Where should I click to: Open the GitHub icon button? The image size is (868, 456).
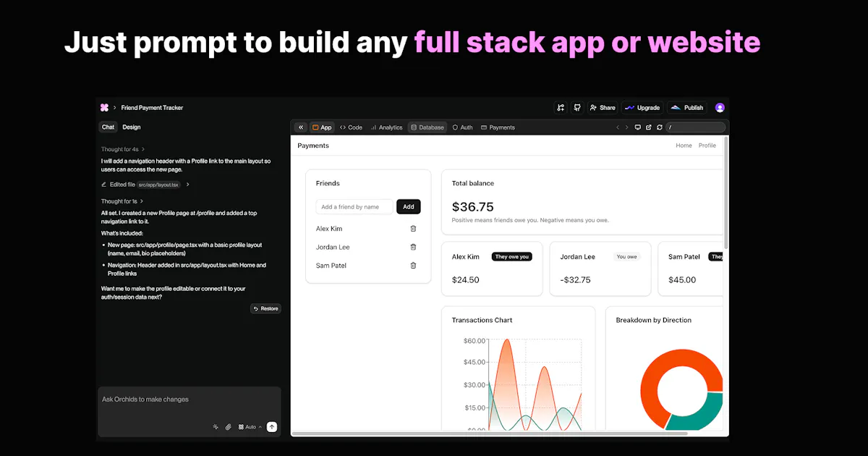(577, 108)
